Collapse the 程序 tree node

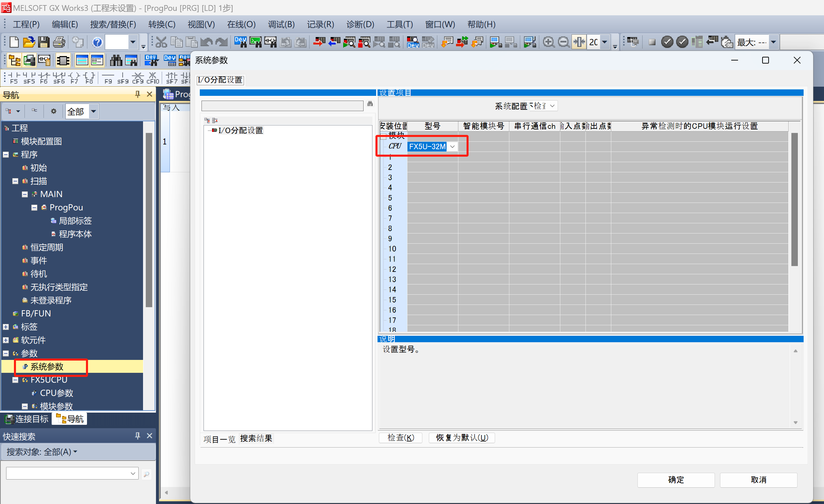tap(6, 155)
